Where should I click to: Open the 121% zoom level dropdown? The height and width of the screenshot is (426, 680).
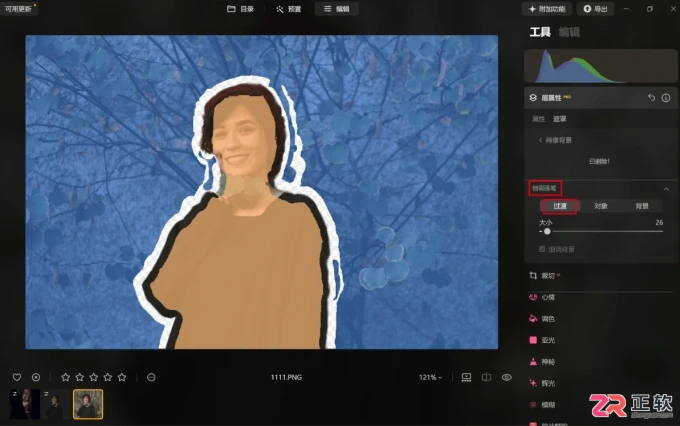point(430,377)
